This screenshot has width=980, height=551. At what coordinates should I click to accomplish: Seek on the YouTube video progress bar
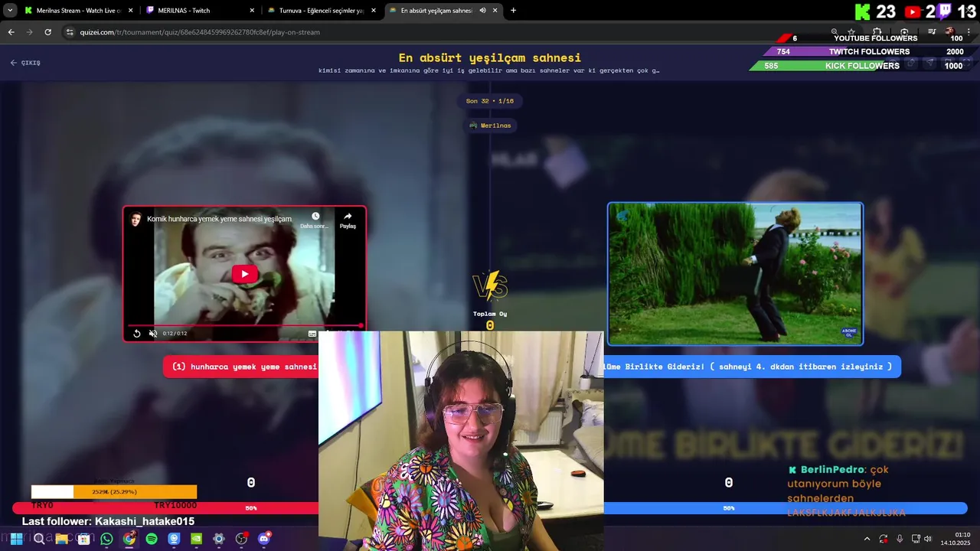pyautogui.click(x=245, y=325)
